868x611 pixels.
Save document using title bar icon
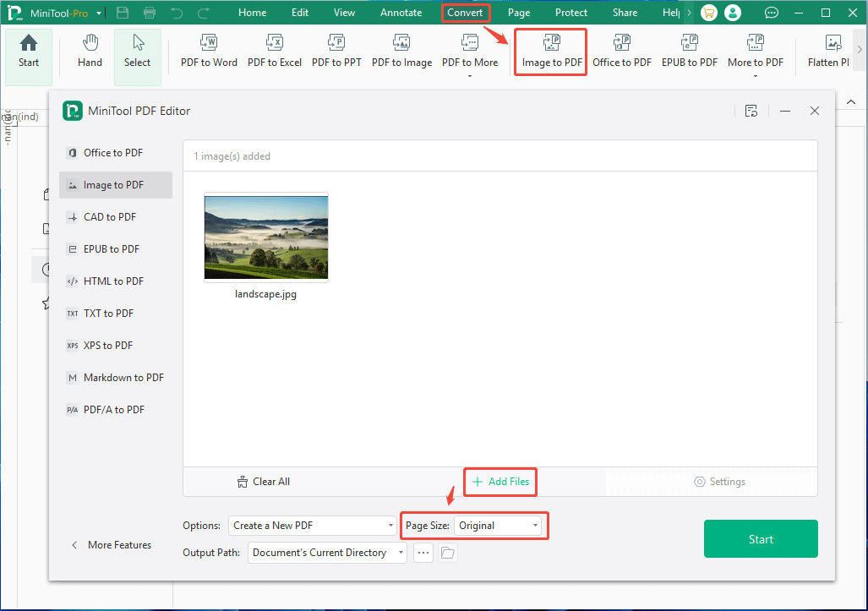123,13
